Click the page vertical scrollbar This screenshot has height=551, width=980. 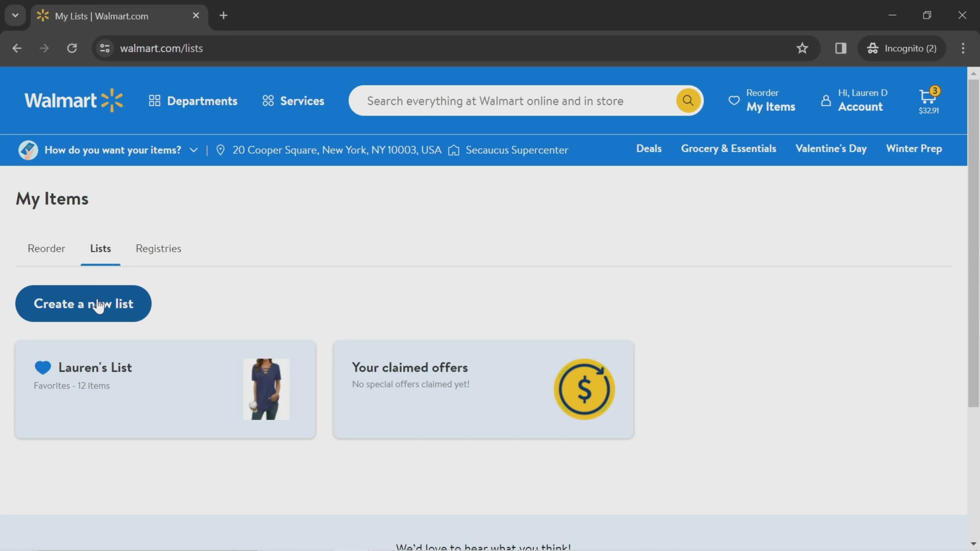pyautogui.click(x=973, y=243)
